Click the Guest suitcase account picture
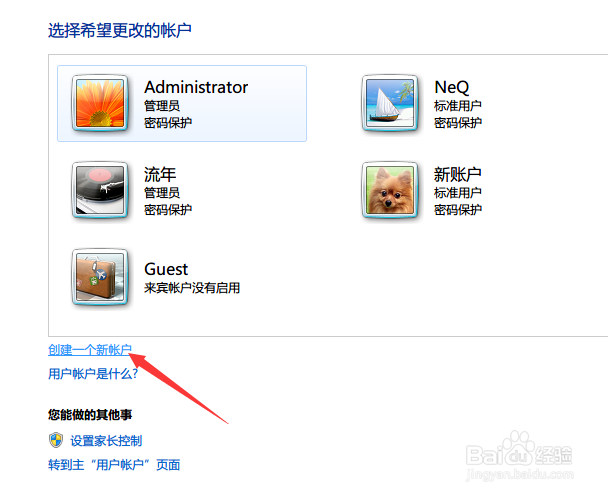 click(x=100, y=277)
